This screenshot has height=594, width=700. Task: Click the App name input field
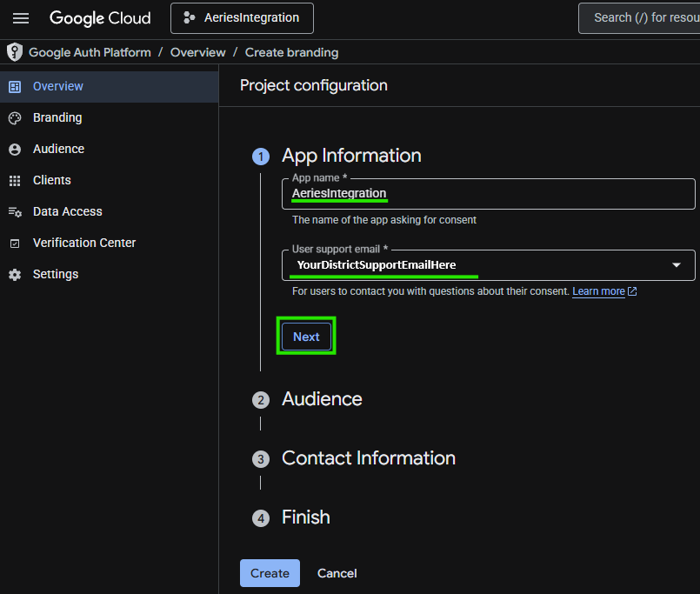[x=489, y=193]
